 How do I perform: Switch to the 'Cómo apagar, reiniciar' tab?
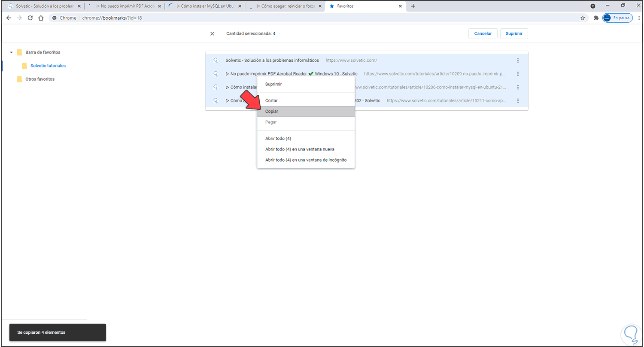[x=285, y=6]
